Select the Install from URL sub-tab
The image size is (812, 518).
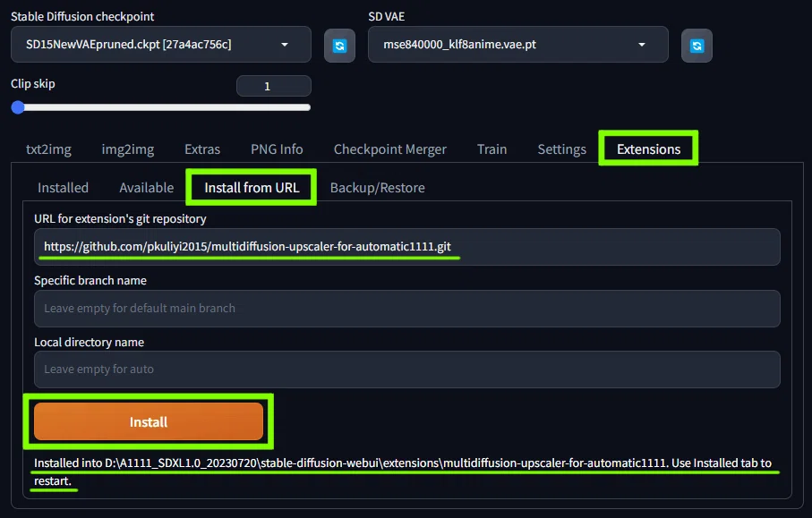pos(252,187)
